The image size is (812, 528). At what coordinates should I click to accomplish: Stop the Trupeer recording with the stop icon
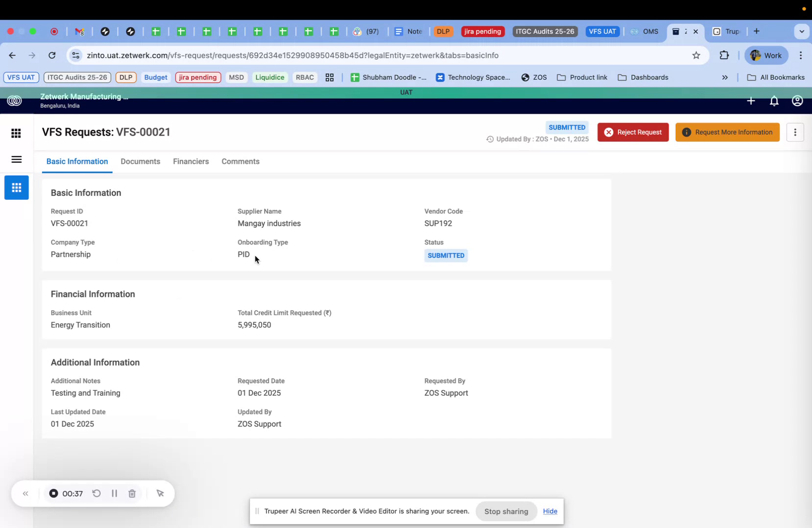click(x=53, y=493)
